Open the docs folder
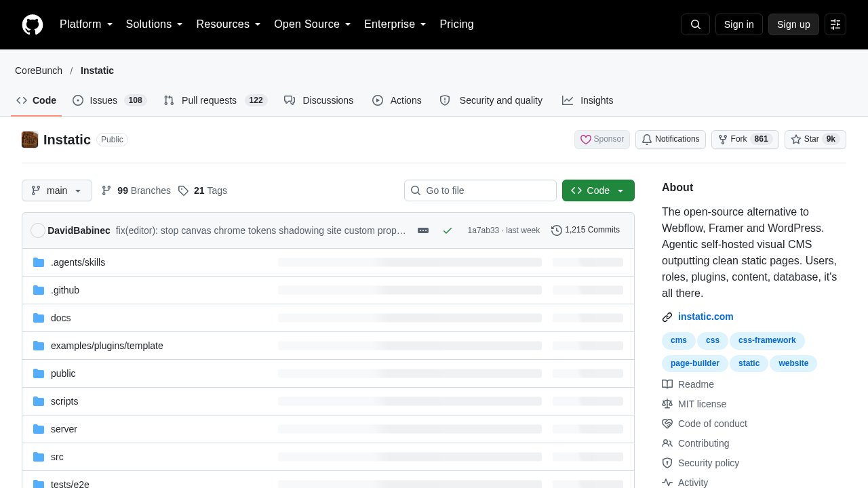 click(x=61, y=318)
